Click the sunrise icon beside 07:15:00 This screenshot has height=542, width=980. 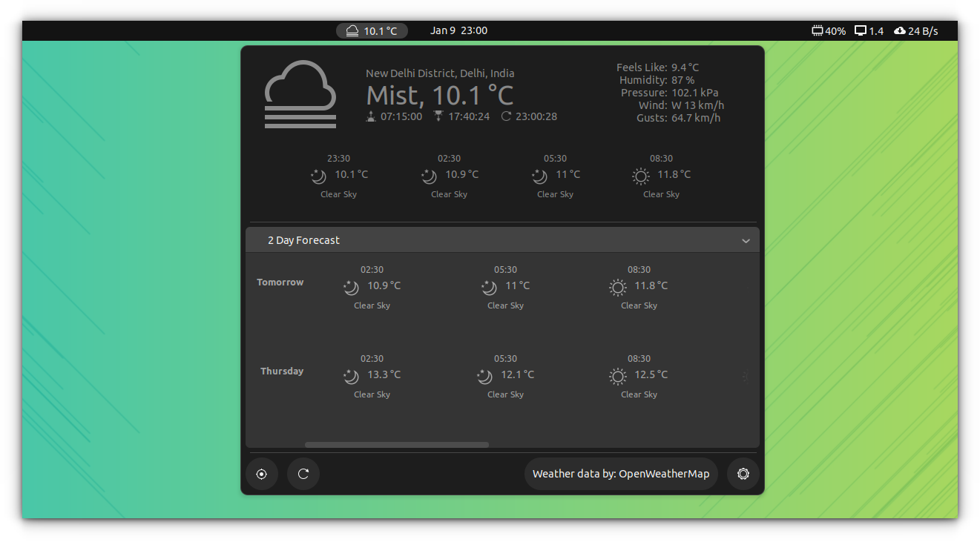pyautogui.click(x=371, y=116)
